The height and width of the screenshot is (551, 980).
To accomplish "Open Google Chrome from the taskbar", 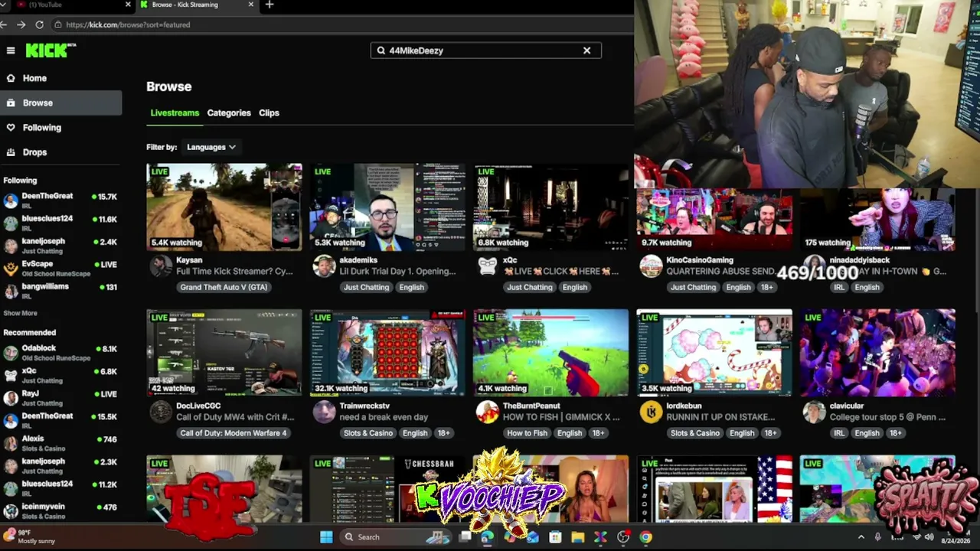I will [645, 537].
